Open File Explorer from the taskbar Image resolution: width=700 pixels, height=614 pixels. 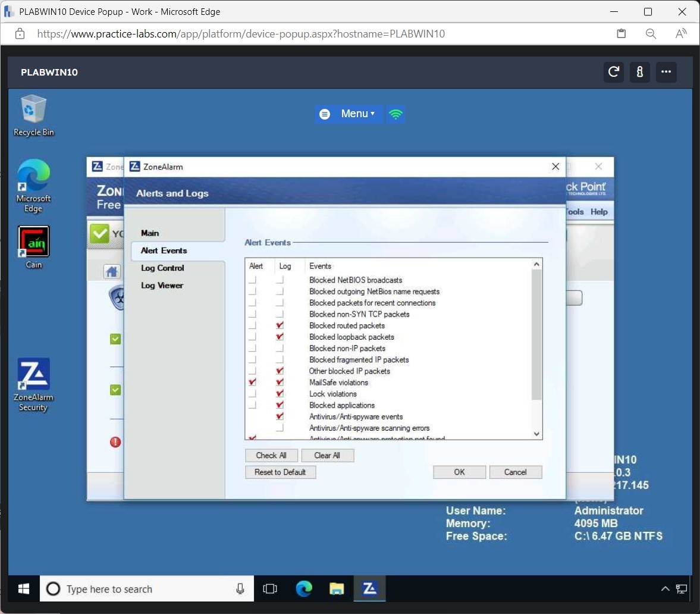(x=337, y=588)
